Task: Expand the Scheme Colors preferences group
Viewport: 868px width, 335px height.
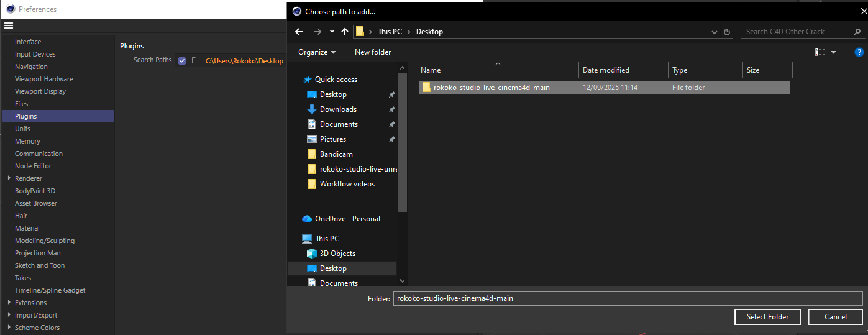Action: pos(9,328)
